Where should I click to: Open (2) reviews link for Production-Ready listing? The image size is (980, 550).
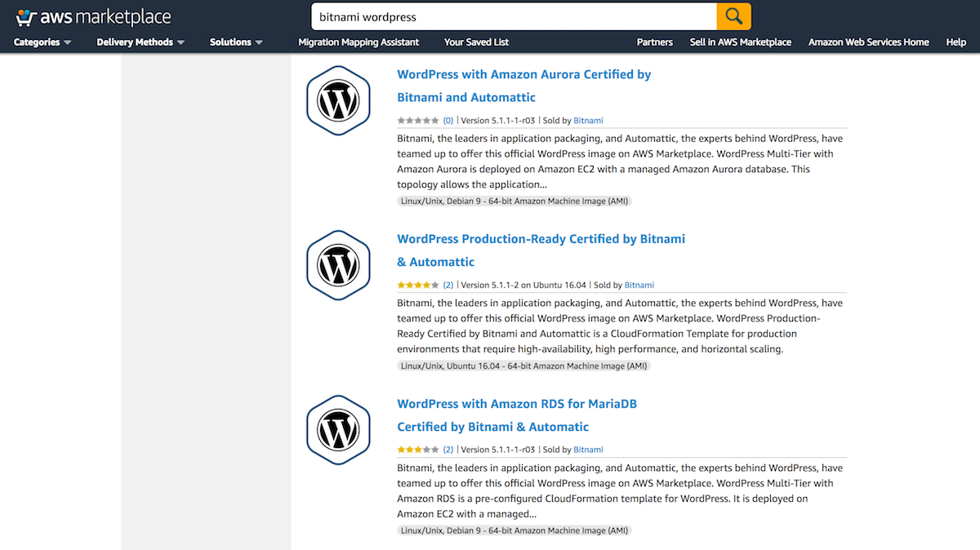coord(448,286)
